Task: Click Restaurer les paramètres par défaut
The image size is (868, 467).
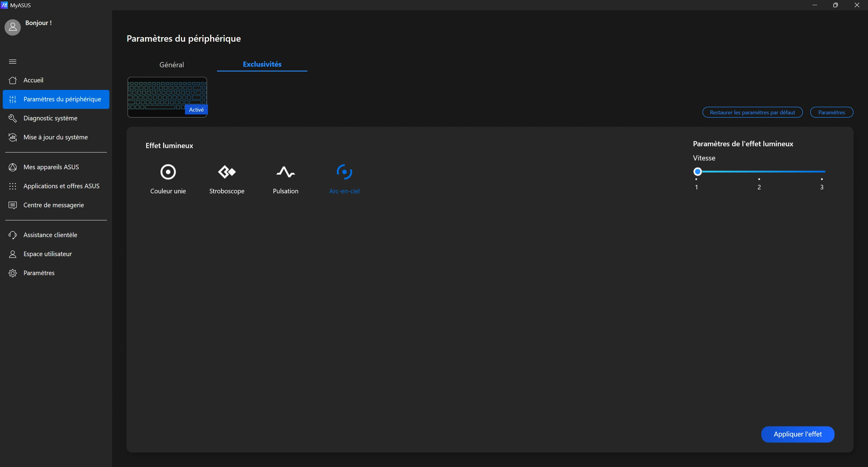Action: pos(753,112)
